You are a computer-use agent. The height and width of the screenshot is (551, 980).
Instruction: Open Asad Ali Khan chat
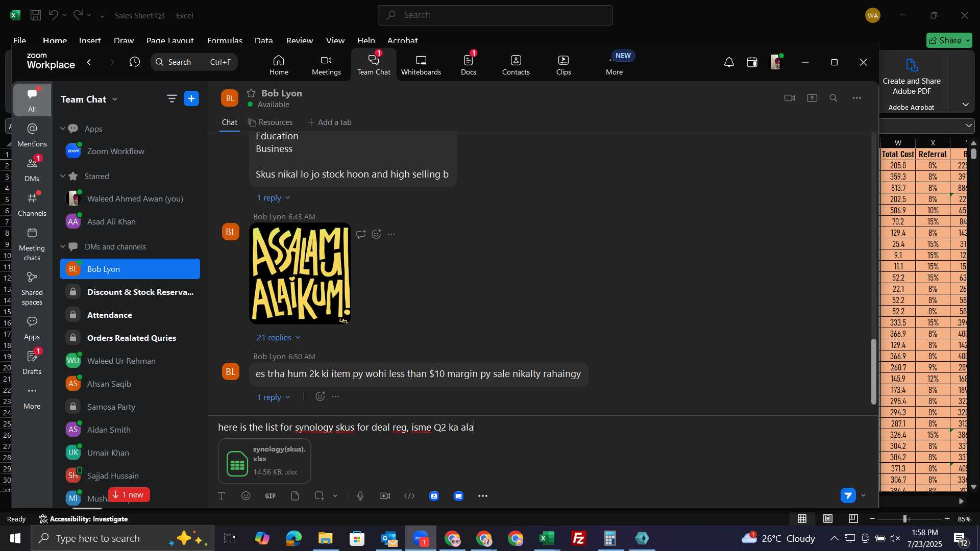[x=130, y=221]
